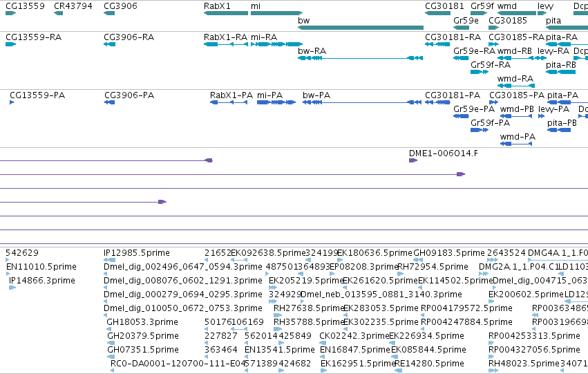The height and width of the screenshot is (374, 588).
Task: Select the levy-PA protein label
Action: click(553, 109)
